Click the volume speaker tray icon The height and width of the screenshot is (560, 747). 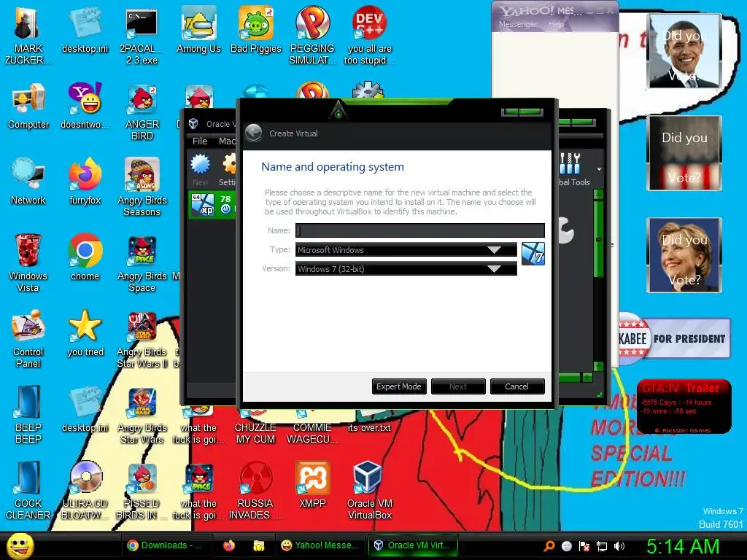[619, 546]
